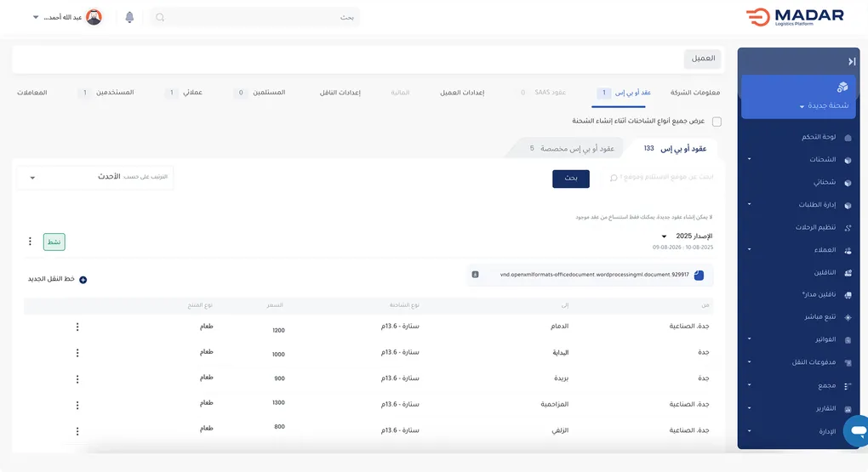This screenshot has height=472, width=868.
Task: Click the notification bell icon
Action: (129, 17)
